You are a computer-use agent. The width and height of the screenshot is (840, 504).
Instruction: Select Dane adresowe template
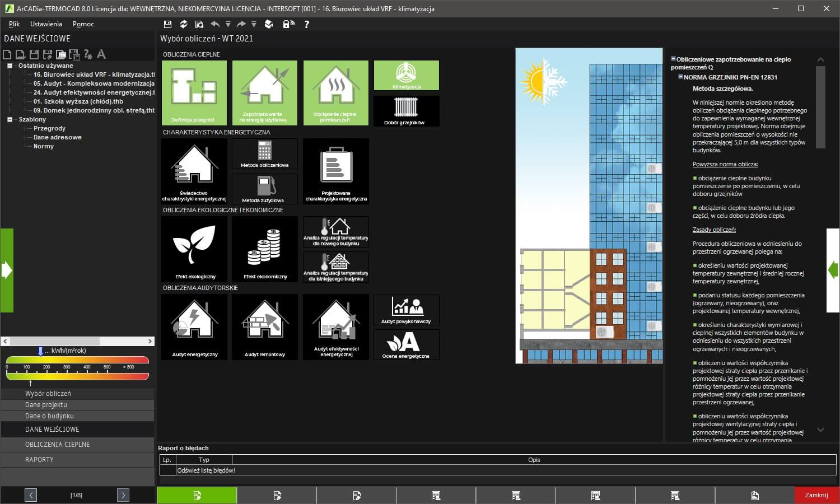click(57, 137)
